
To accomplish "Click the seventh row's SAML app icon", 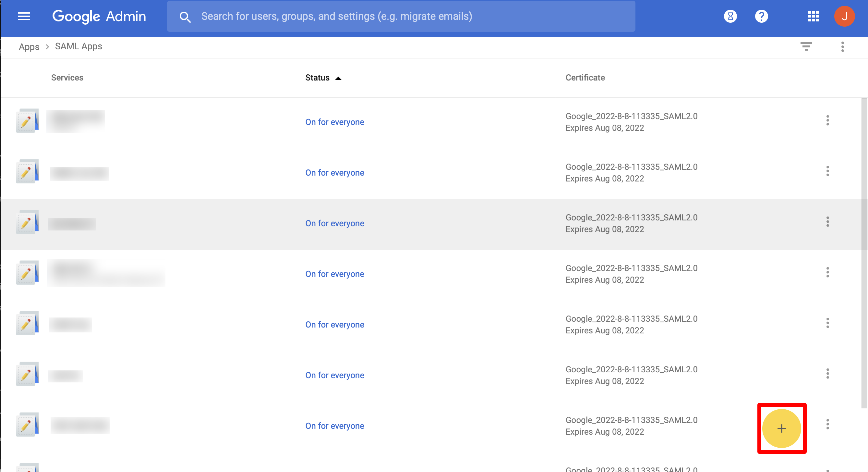I will point(27,424).
